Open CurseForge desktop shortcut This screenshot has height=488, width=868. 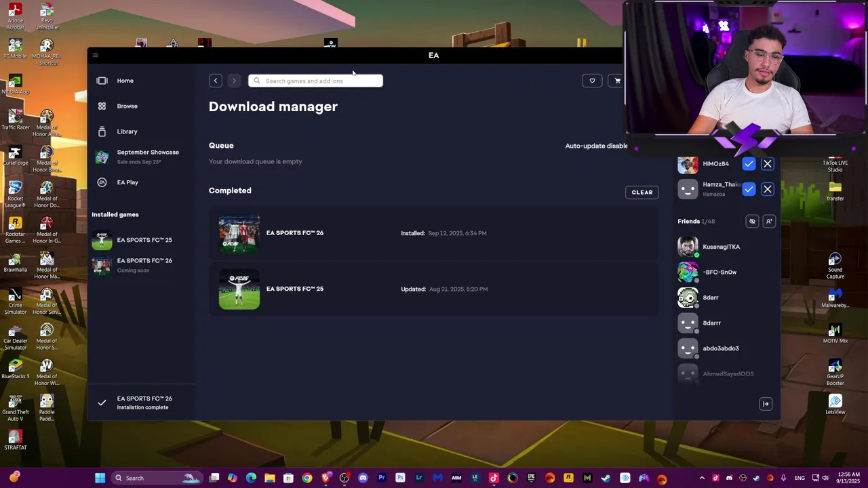click(15, 156)
